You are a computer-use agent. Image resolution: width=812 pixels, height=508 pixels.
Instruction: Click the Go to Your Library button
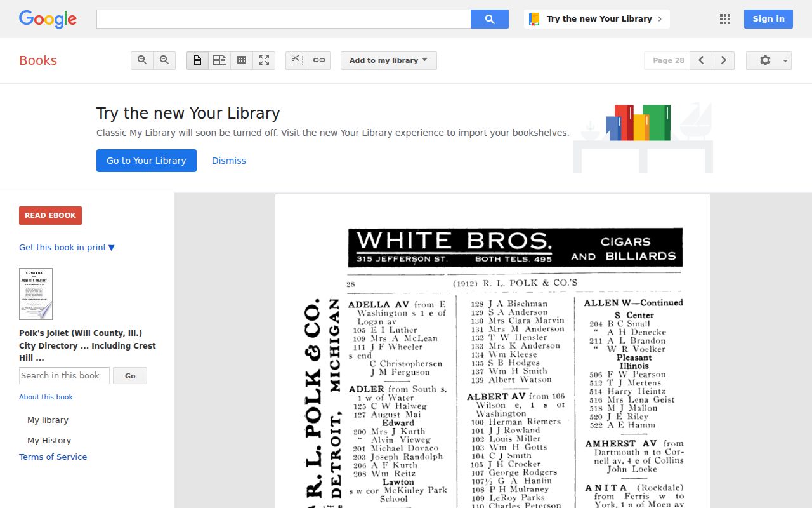pos(147,161)
